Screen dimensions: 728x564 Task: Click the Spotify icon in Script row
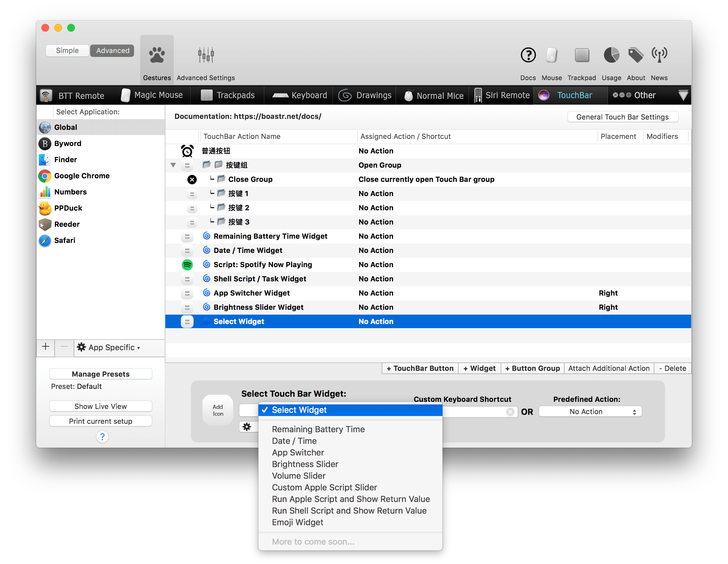coord(187,265)
